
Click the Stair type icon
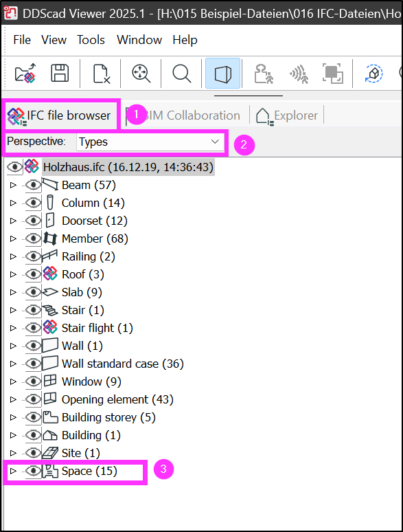(50, 310)
